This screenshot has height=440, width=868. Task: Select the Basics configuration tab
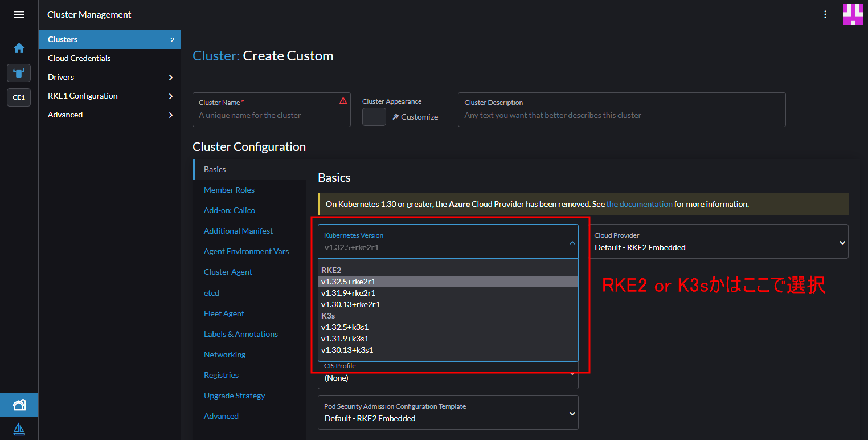coord(249,169)
